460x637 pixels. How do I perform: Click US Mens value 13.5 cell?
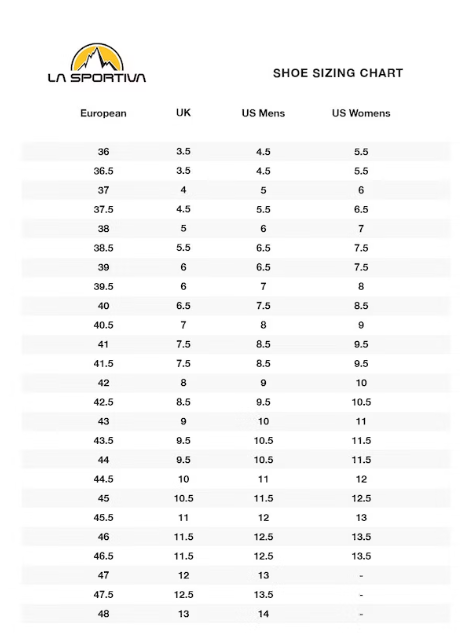pos(263,595)
